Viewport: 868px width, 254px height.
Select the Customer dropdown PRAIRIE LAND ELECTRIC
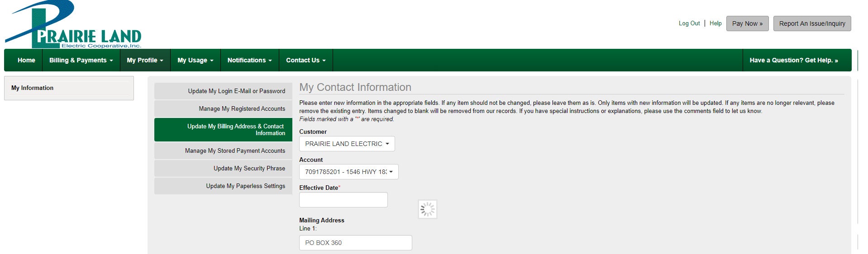(347, 144)
